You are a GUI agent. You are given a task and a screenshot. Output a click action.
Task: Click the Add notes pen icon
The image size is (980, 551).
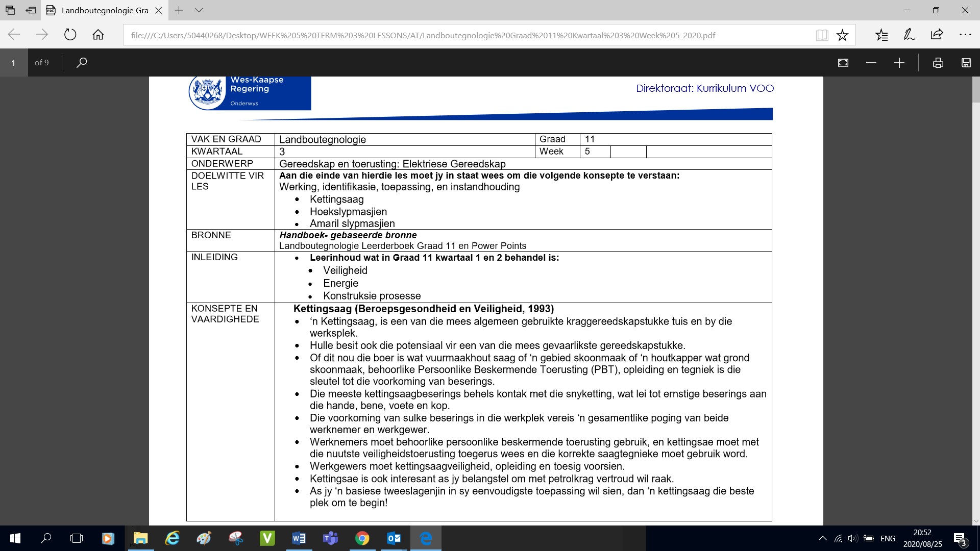click(x=909, y=35)
